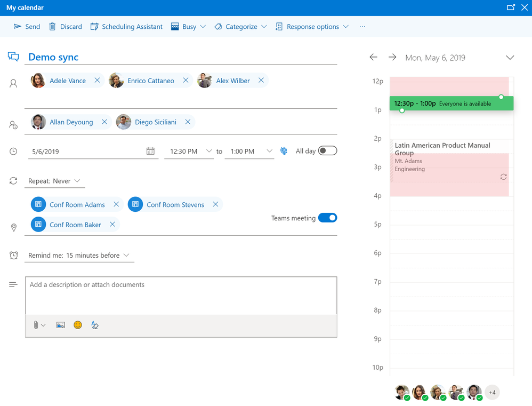Go to next day arrow
Screen dimensions: 532x406
[x=392, y=58]
